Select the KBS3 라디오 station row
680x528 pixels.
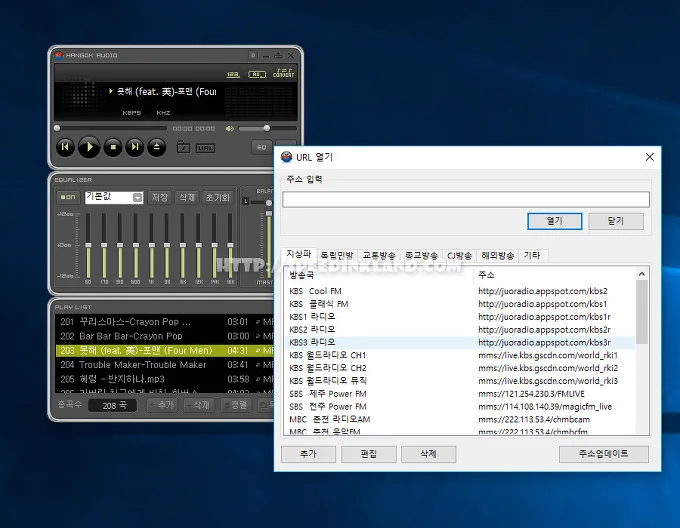[460, 342]
